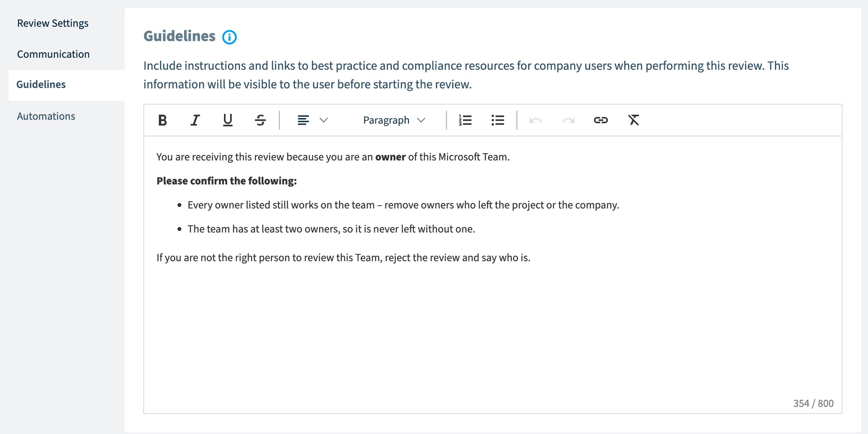
Task: Open the Communication section
Action: coord(53,54)
